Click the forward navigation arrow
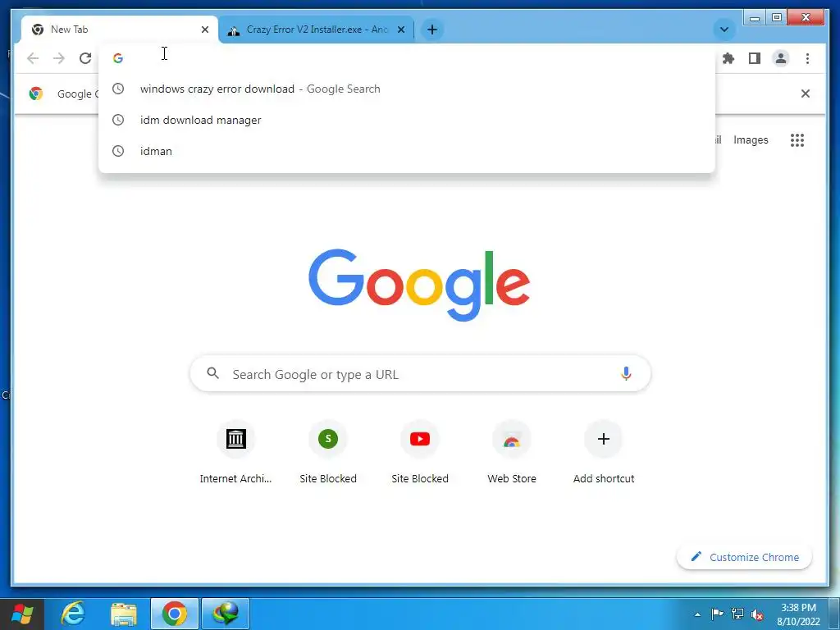840x630 pixels. coord(59,58)
